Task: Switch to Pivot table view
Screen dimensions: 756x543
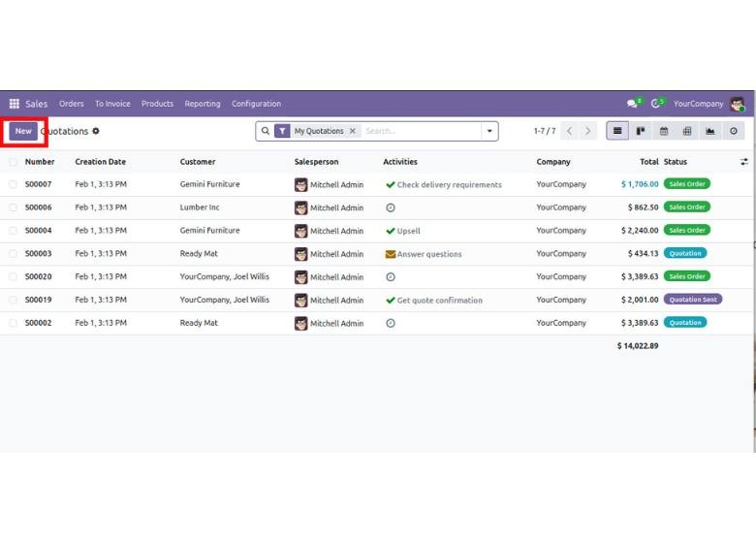Action: [x=687, y=131]
